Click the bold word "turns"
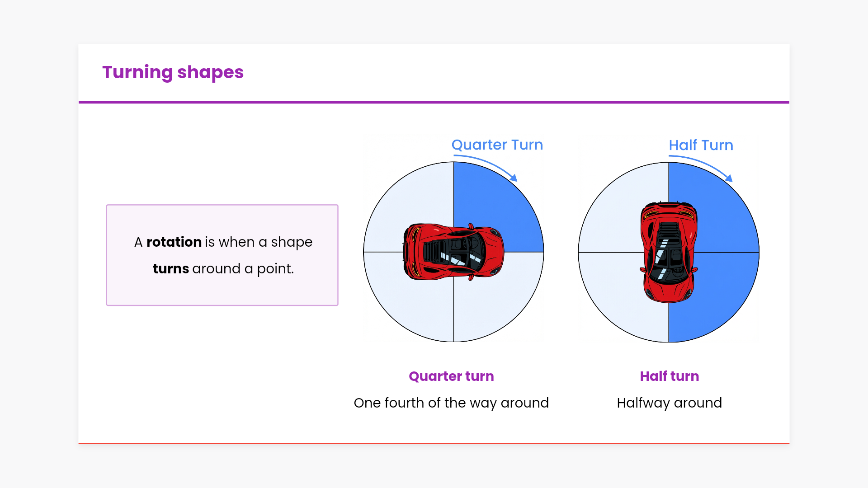 click(x=171, y=269)
